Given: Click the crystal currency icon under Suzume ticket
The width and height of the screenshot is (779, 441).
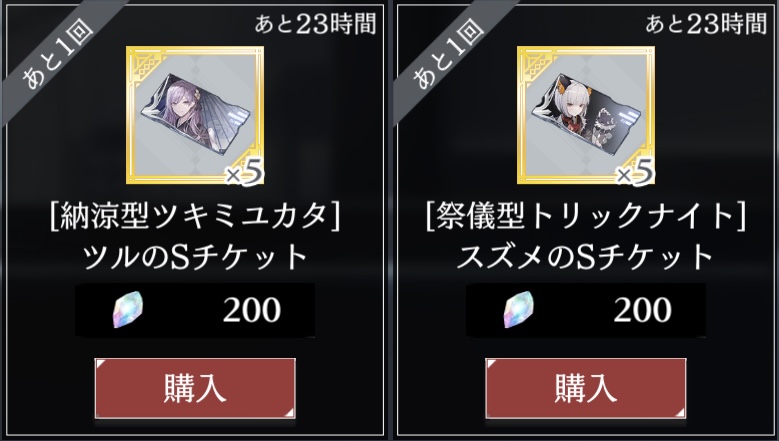Looking at the screenshot, I should click(x=519, y=310).
